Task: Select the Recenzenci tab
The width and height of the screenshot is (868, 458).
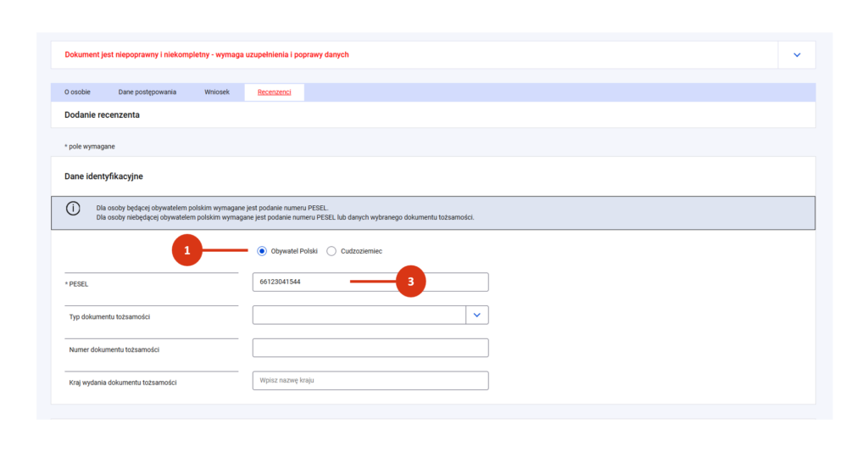Action: pos(274,92)
